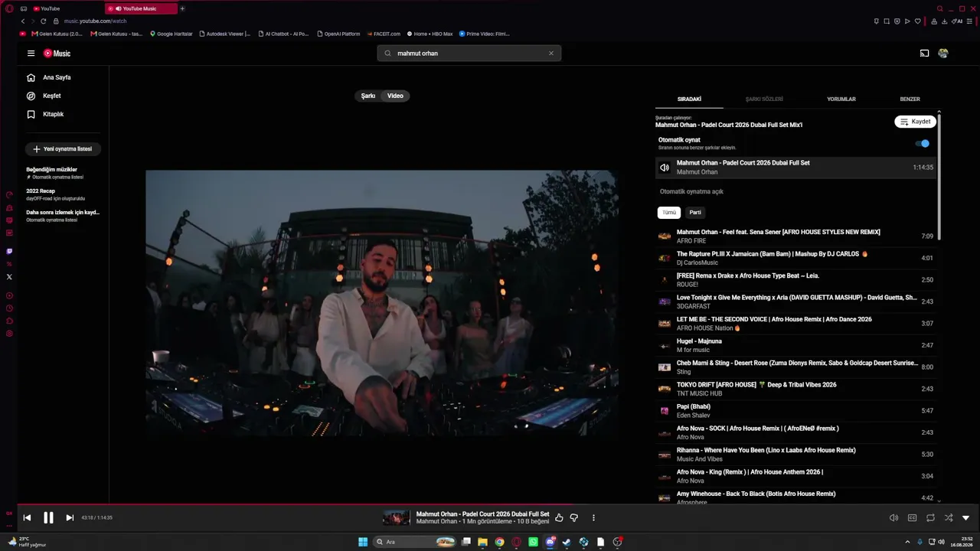Open the cast to device icon
Image resolution: width=980 pixels, height=551 pixels.
924,54
